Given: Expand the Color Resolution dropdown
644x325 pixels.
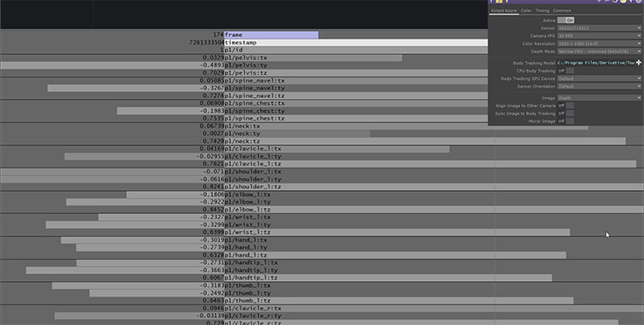Looking at the screenshot, I should [x=599, y=44].
